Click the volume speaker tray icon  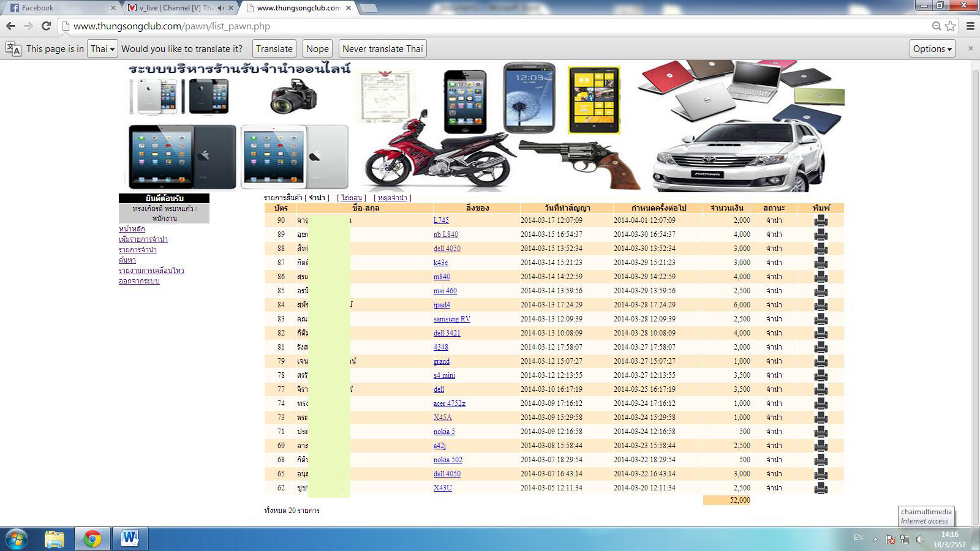tap(920, 539)
